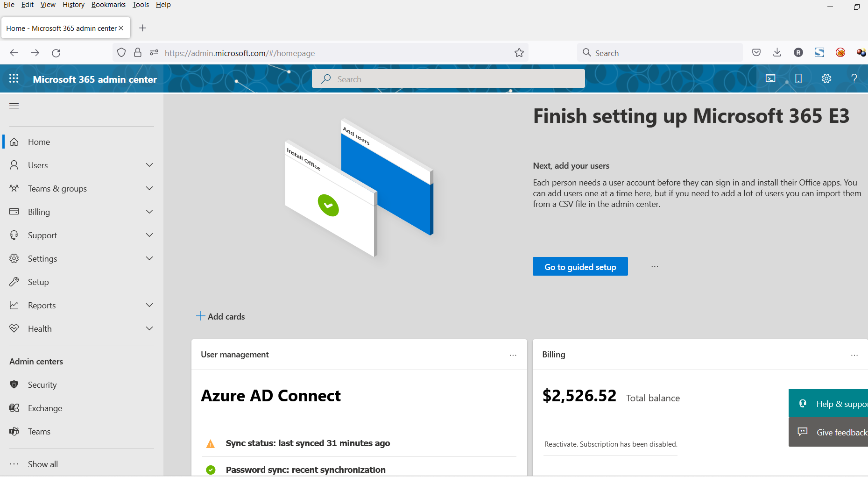This screenshot has width=868, height=477.
Task: Open the Edit menu
Action: [28, 5]
